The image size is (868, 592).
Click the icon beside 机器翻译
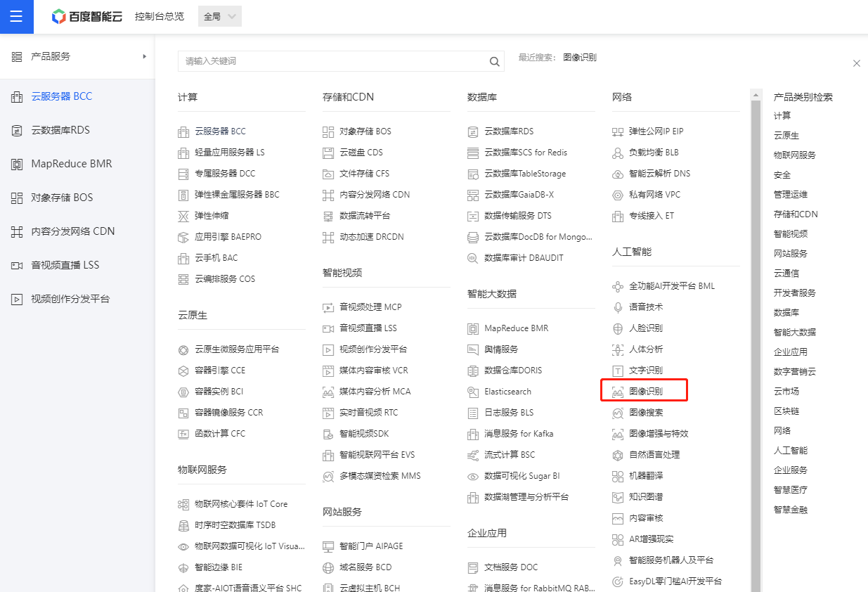coord(618,476)
